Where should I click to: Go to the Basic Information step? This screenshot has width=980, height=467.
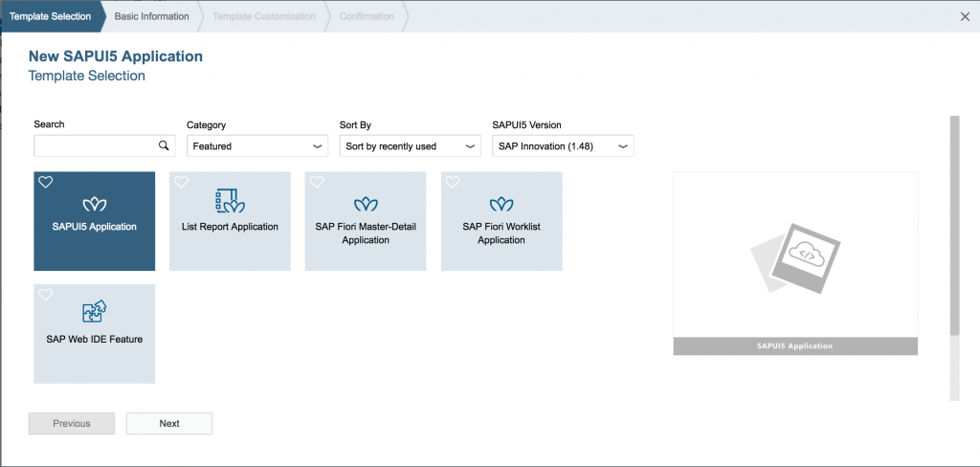point(152,16)
